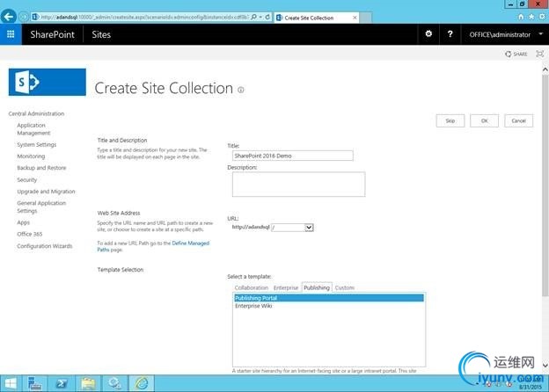Click the SharePoint brand link
This screenshot has width=549, height=392.
pyautogui.click(x=52, y=34)
